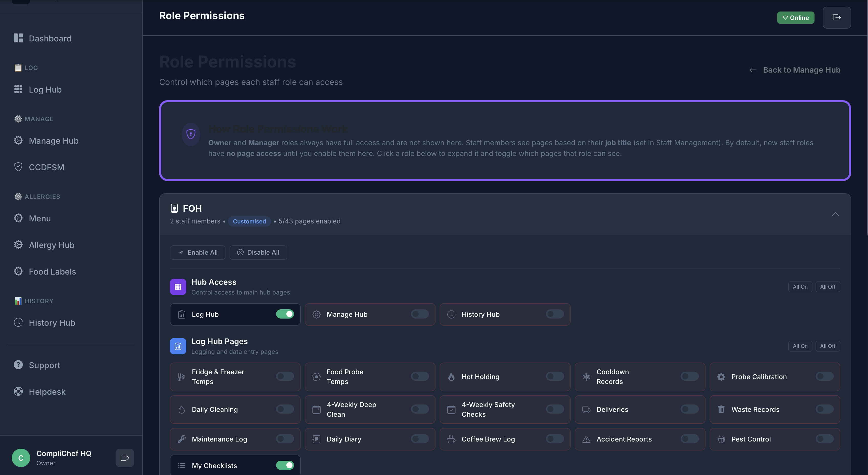The image size is (868, 475).
Task: Click the Online status indicator
Action: pos(796,17)
